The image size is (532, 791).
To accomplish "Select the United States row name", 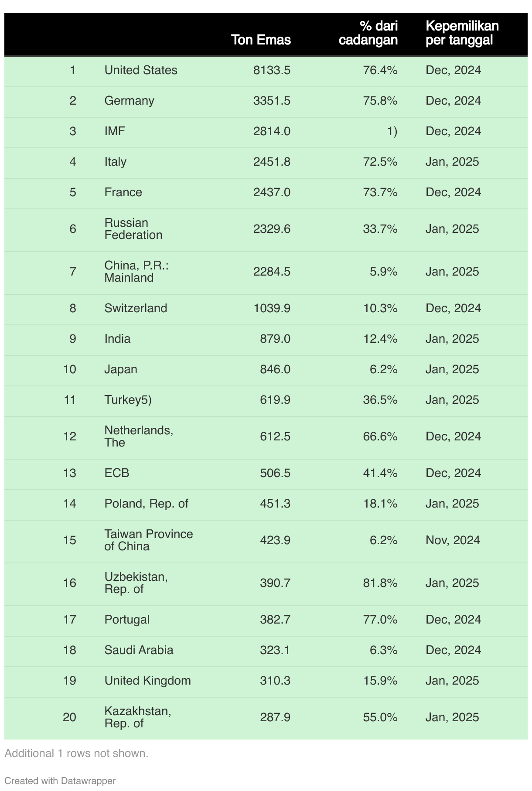I will click(x=141, y=70).
